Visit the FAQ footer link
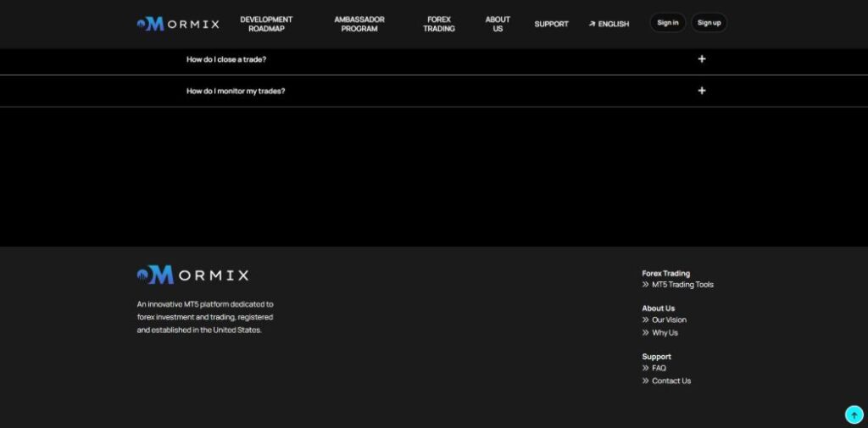This screenshot has height=428, width=868. click(659, 369)
